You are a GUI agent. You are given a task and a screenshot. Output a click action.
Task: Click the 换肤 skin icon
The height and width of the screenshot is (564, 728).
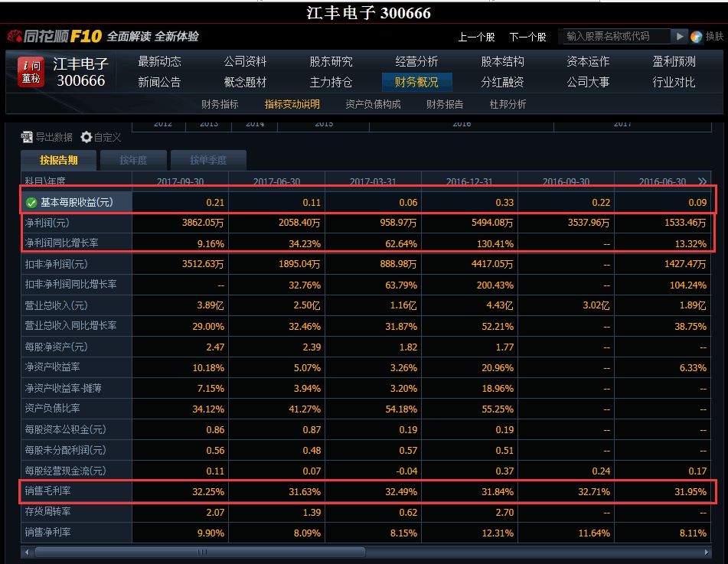(696, 37)
